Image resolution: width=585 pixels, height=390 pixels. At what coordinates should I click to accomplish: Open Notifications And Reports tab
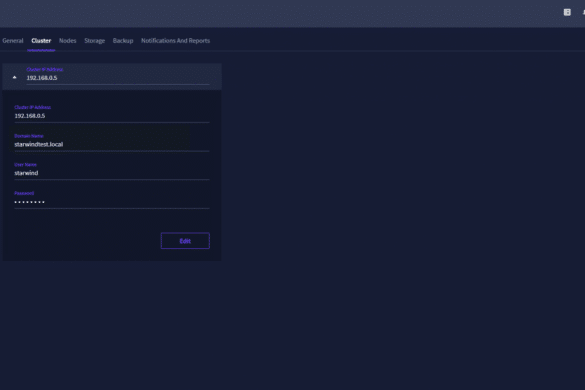tap(175, 41)
